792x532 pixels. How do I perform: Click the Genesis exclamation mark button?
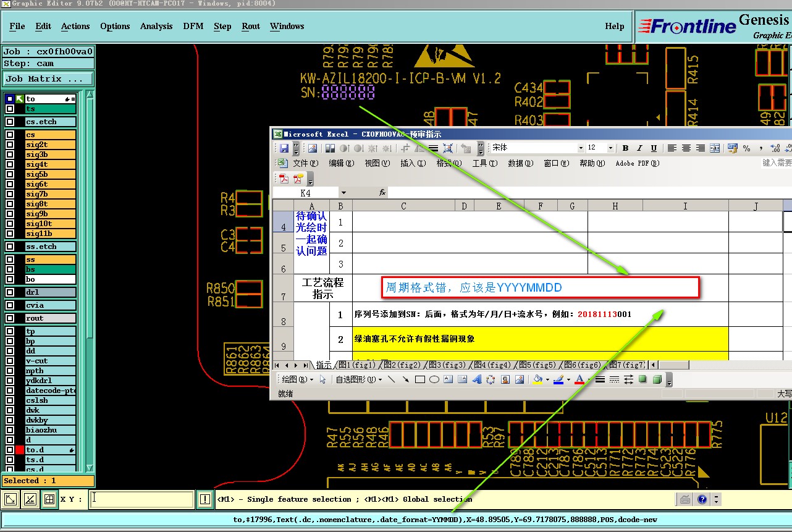click(205, 499)
